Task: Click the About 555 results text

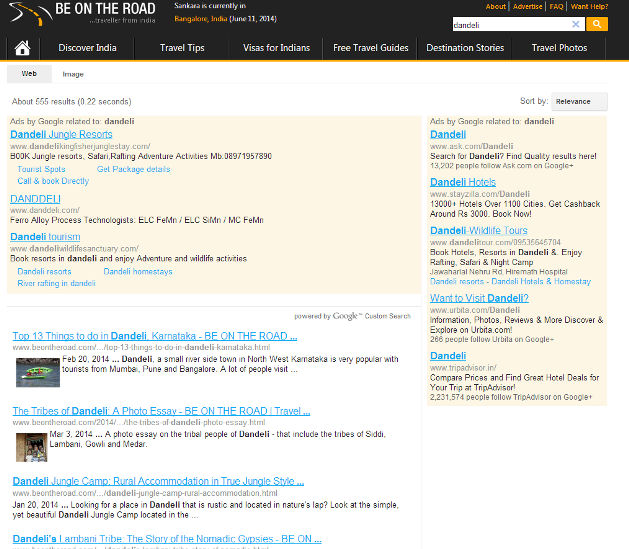Action: pos(71,102)
